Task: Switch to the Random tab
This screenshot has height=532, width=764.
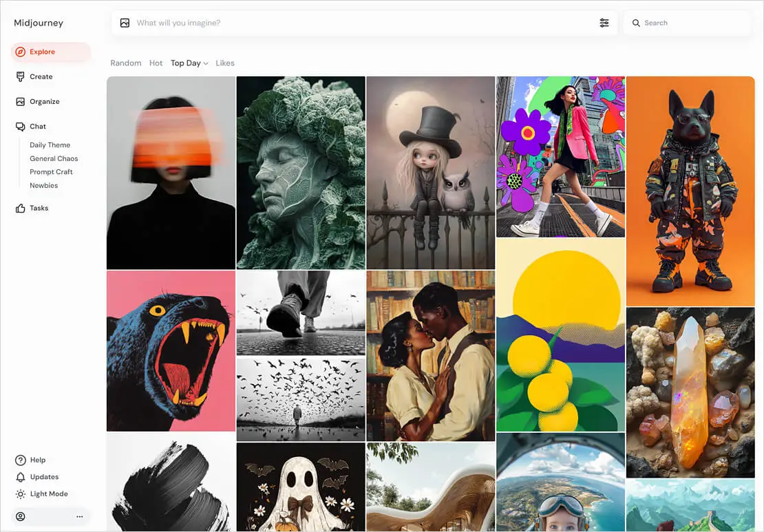Action: coord(125,63)
